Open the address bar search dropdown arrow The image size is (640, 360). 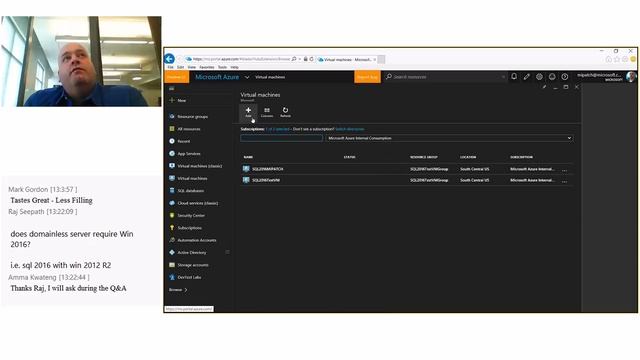[300, 59]
